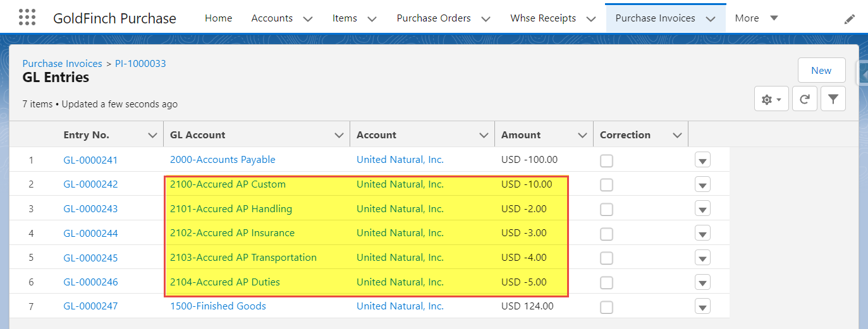Open United Natural, Inc. in GL-0000241 row
868x329 pixels.
click(400, 160)
